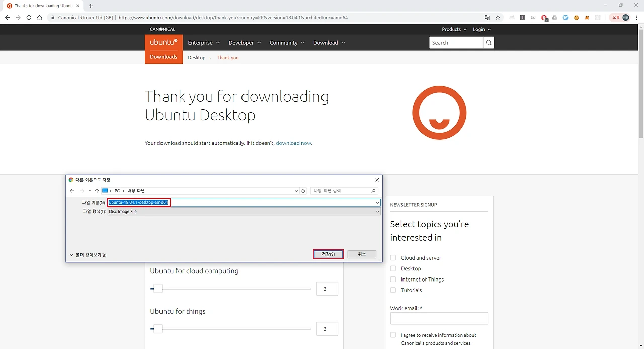
Task: Tick the Tutorials checkbox
Action: pos(393,290)
